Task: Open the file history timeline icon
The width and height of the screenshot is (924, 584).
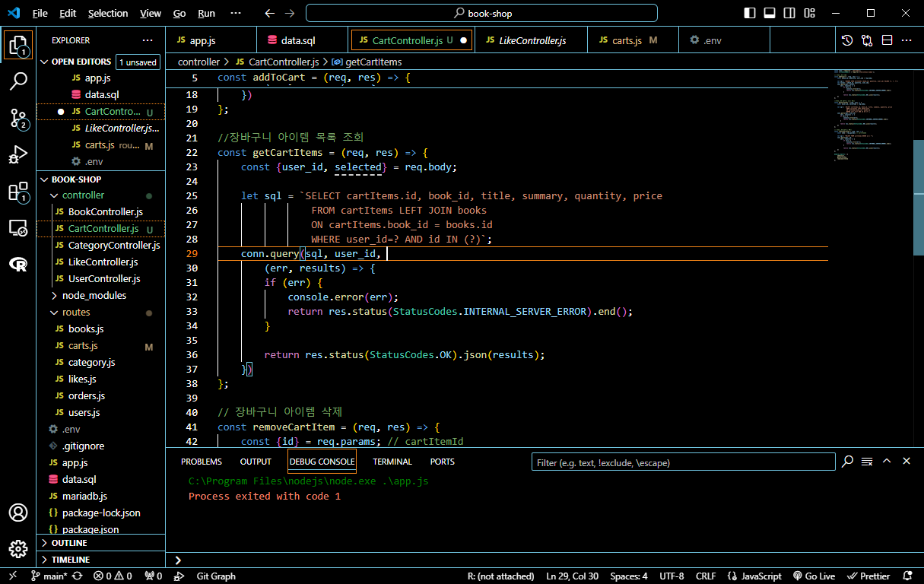Action: tap(847, 40)
